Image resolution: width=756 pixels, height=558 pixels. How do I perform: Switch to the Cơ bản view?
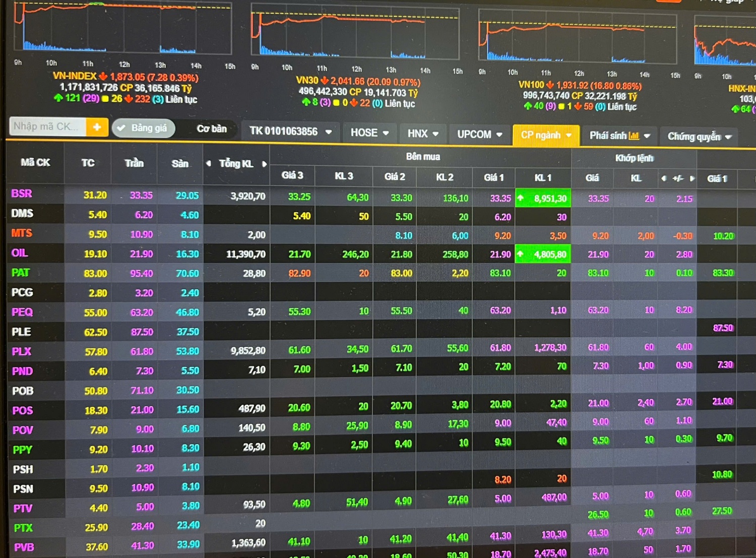(x=211, y=129)
